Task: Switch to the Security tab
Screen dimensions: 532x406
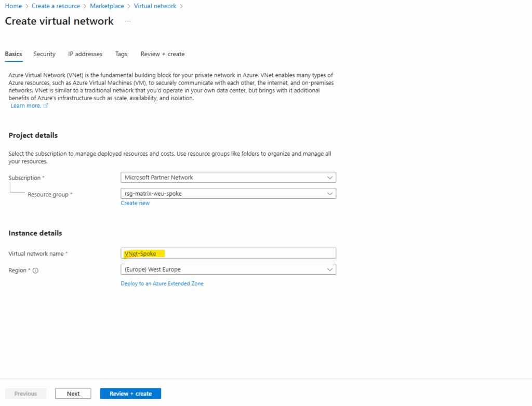Action: [44, 54]
